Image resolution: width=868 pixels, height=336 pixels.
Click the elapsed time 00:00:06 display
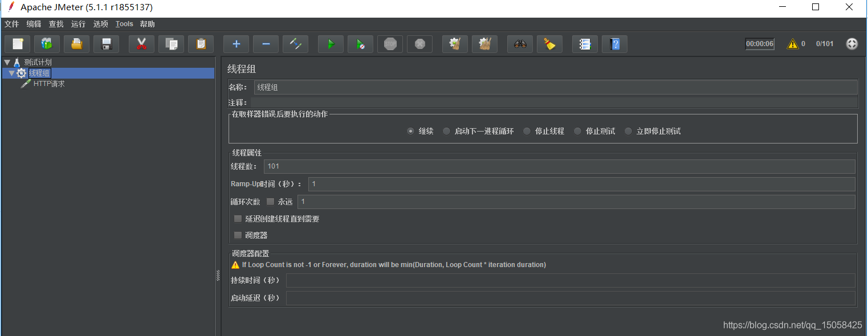(759, 43)
